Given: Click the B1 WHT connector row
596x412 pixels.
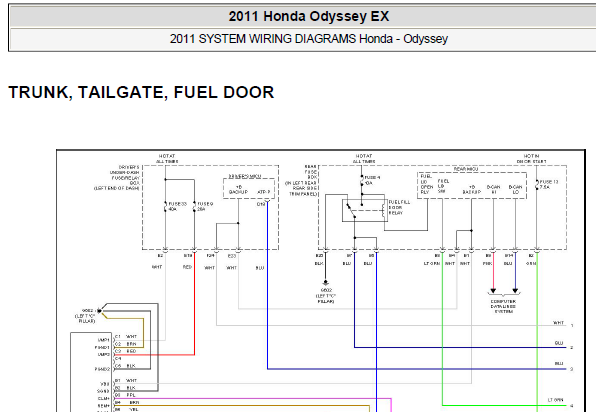Looking at the screenshot, I should pyautogui.click(x=125, y=380).
